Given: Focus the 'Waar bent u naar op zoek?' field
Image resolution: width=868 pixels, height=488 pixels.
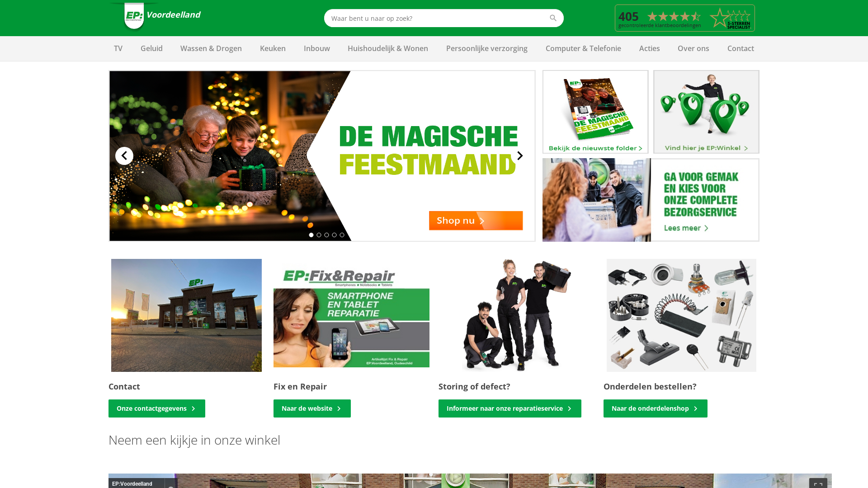Looking at the screenshot, I should tap(436, 18).
